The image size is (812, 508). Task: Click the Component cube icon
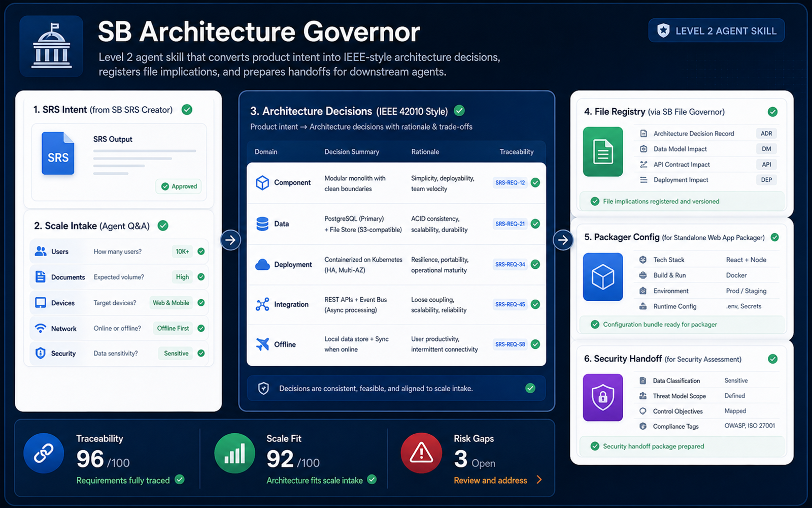coord(262,183)
